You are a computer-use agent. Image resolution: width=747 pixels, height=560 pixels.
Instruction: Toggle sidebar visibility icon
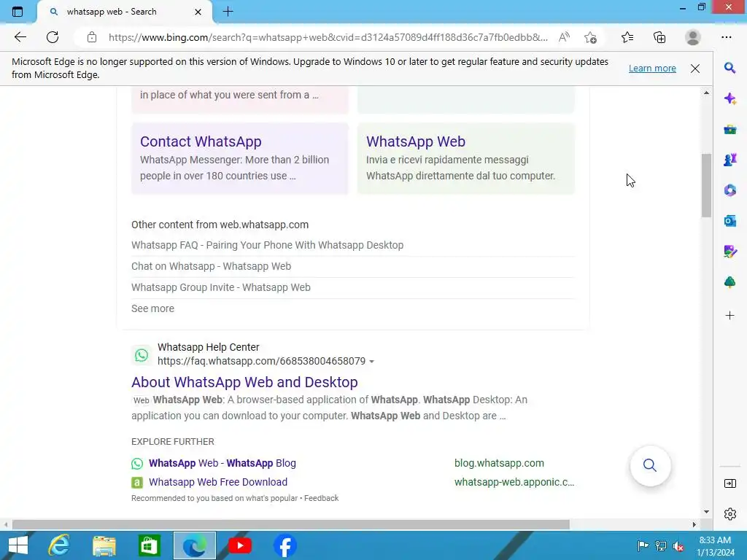[729, 483]
